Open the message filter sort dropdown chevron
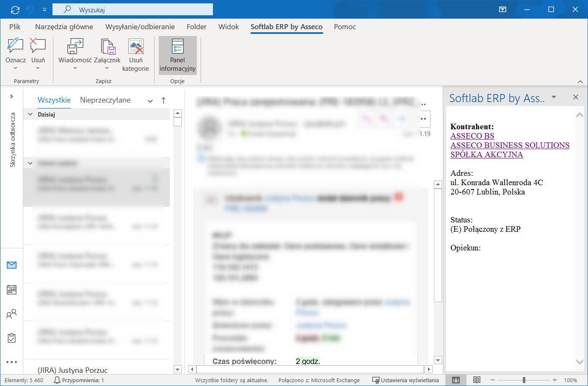588x386 pixels. pos(150,101)
